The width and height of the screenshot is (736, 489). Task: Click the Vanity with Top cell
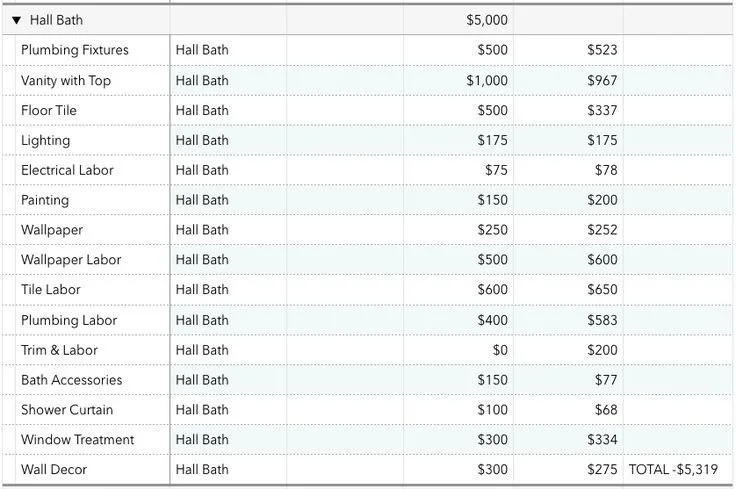click(x=92, y=81)
